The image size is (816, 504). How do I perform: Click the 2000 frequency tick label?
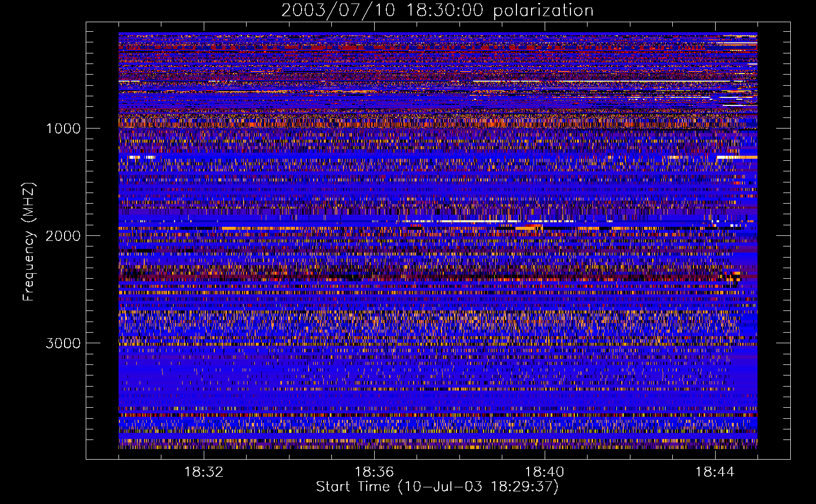click(x=63, y=236)
